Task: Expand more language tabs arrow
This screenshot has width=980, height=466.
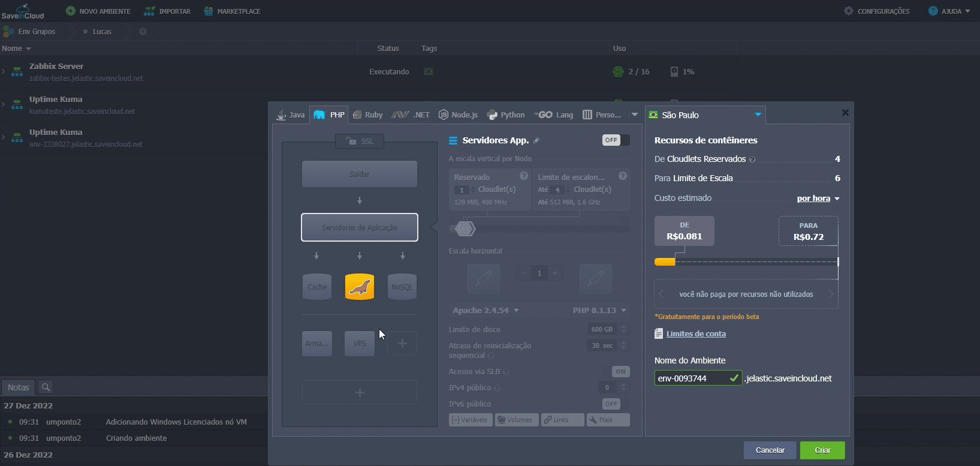Action: [x=635, y=115]
